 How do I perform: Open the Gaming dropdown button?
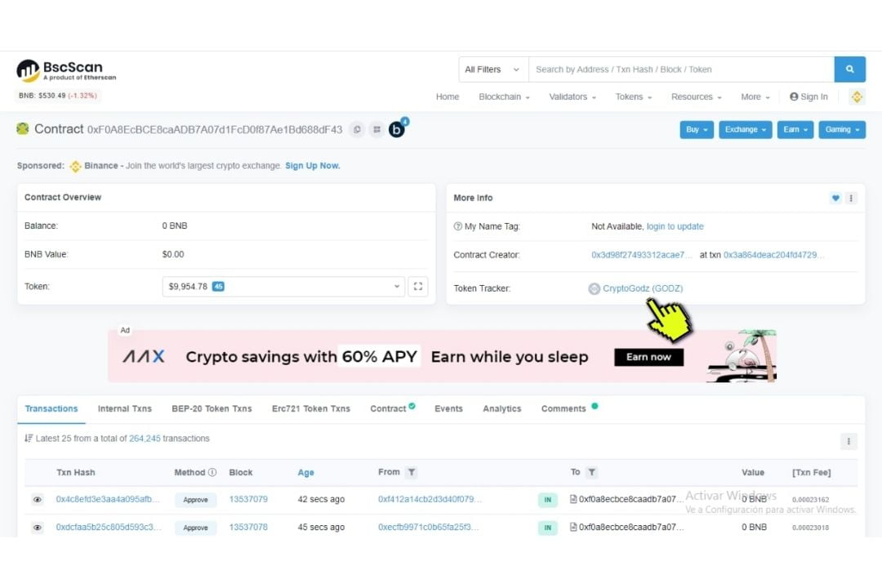pos(842,129)
